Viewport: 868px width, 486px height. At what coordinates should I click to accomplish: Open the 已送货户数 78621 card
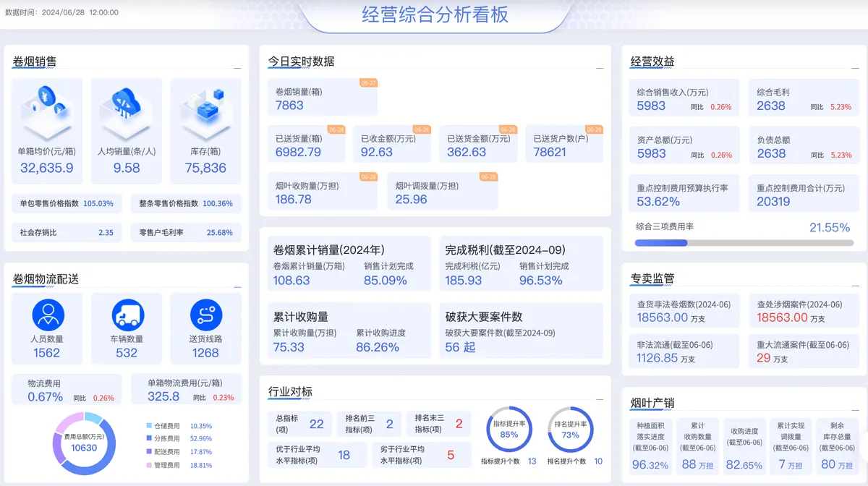pyautogui.click(x=564, y=144)
